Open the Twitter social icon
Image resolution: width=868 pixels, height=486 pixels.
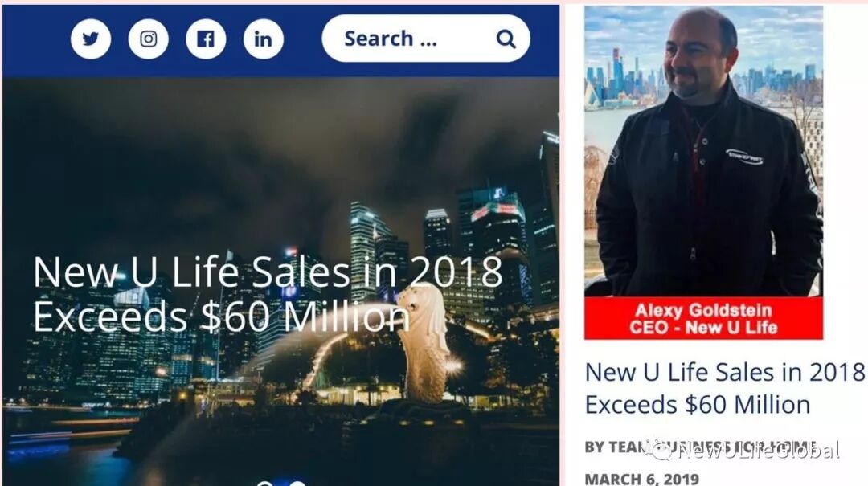[91, 39]
